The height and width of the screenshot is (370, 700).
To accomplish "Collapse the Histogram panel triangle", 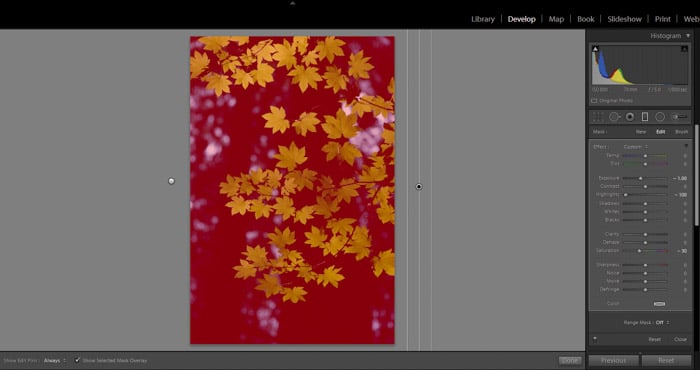I will point(687,36).
